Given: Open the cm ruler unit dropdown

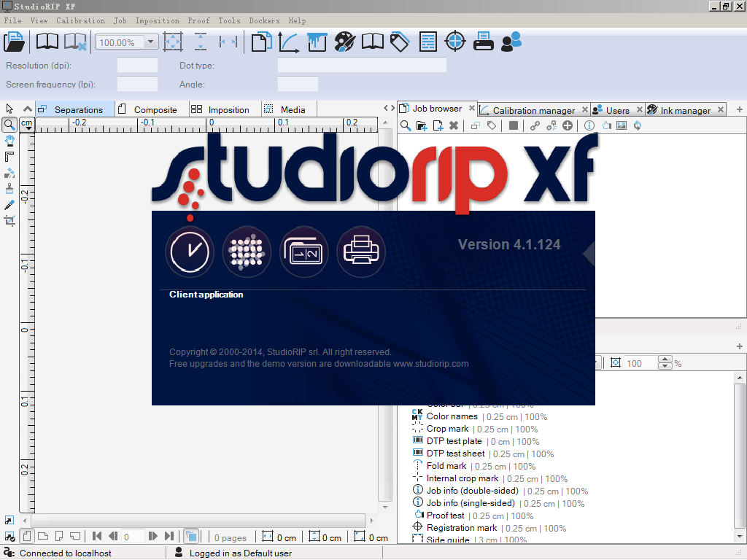Looking at the screenshot, I should [x=28, y=124].
